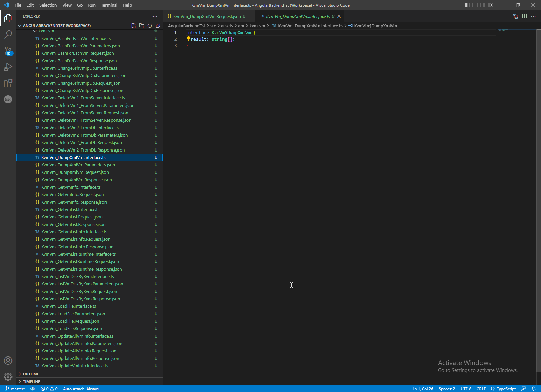Toggle the bottom panel visibility

475,5
